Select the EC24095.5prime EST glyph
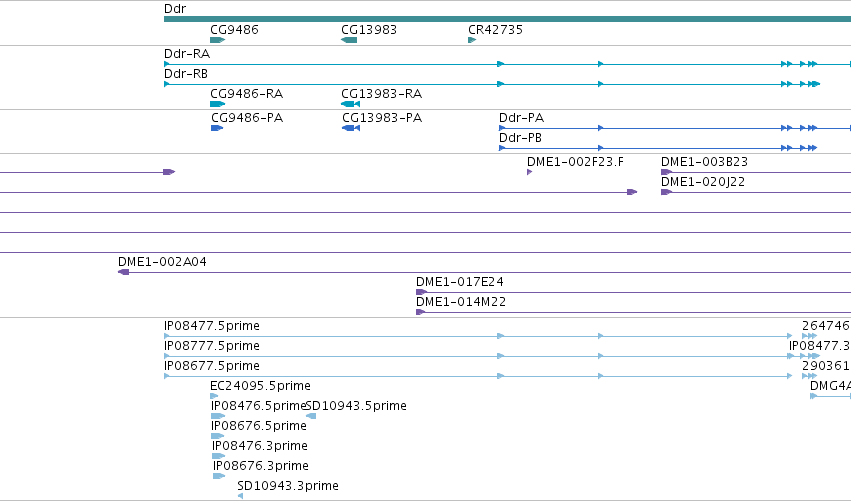Image resolution: width=851 pixels, height=501 pixels. tap(214, 396)
